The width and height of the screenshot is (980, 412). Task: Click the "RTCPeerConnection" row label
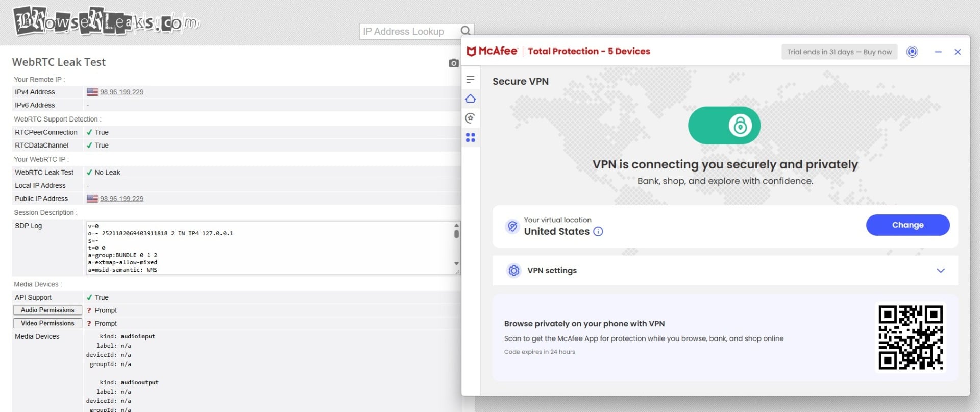46,132
